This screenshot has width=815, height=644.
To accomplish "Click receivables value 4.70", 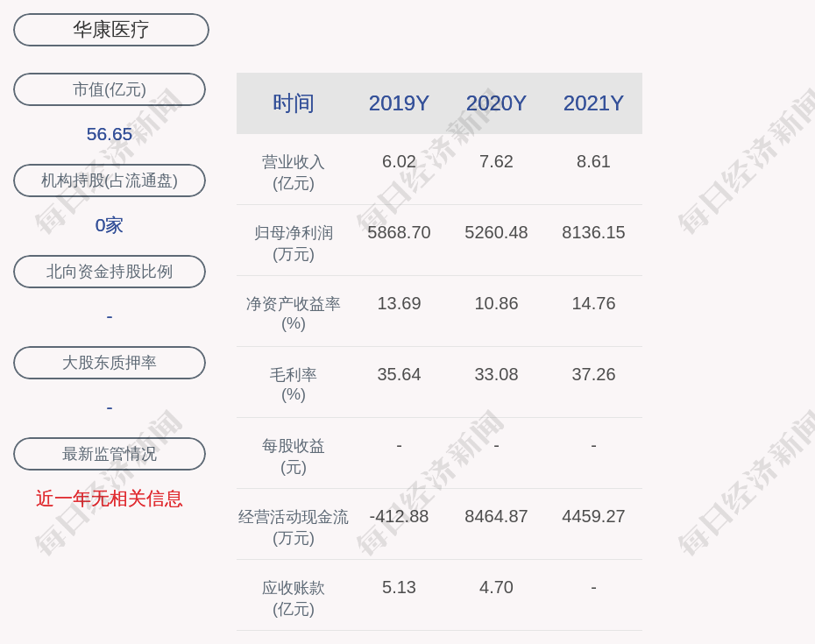I will click(x=496, y=587).
